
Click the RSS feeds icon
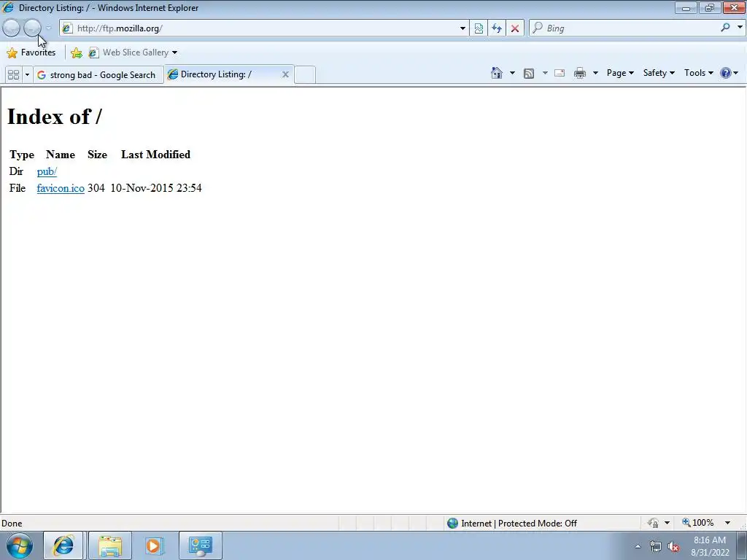click(x=528, y=73)
